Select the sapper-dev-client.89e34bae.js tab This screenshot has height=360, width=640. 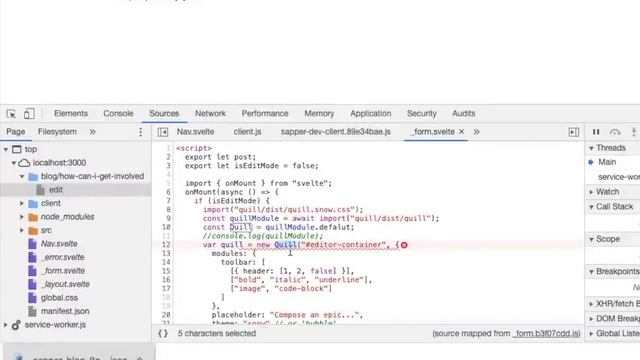(x=336, y=132)
